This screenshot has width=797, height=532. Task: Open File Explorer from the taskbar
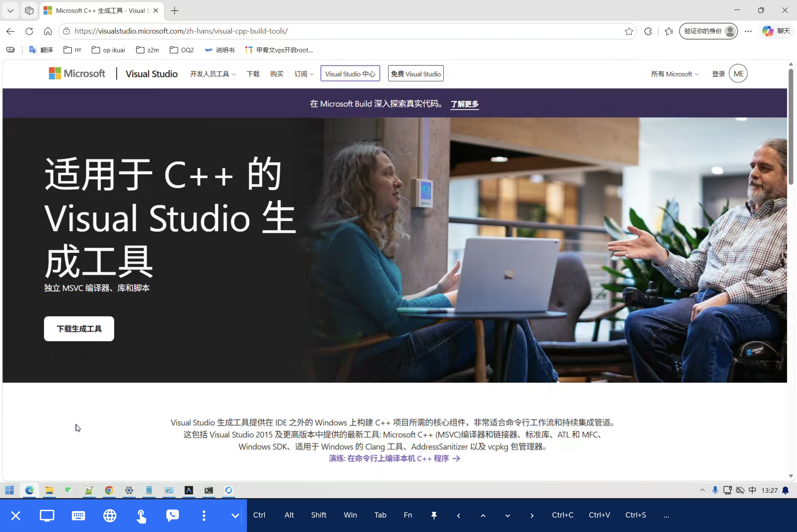[49, 490]
